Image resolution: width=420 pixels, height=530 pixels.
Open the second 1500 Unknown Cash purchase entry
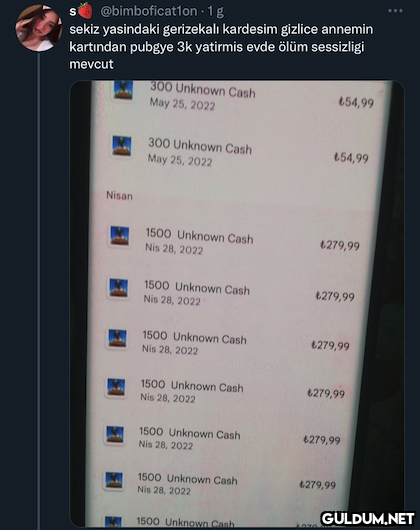click(231, 292)
